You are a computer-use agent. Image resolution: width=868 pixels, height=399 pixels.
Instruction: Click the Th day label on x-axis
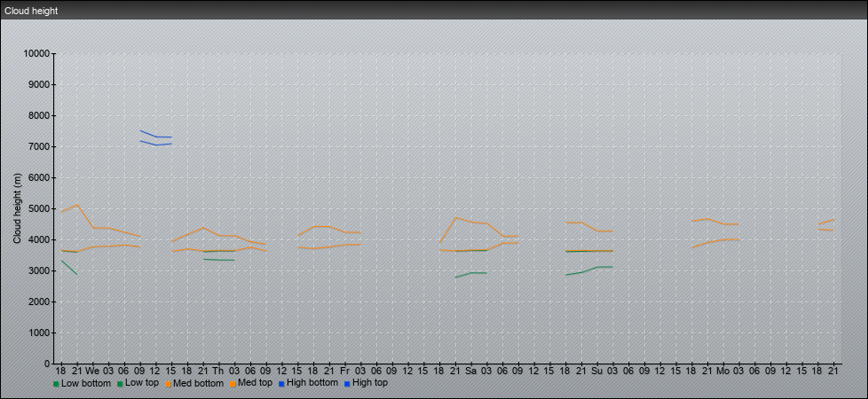(x=218, y=371)
